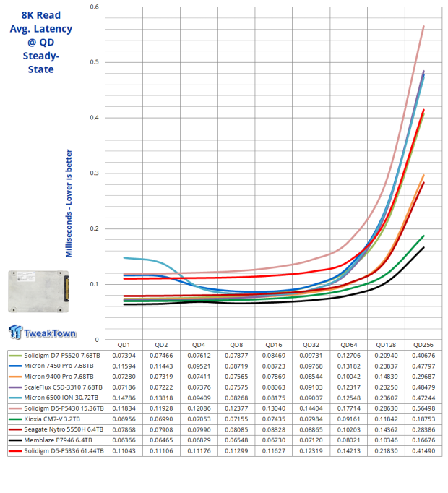Click the 0.07990 cell for Seagate Nytro 5550H
Viewport: 448px width, 493px height.
[x=199, y=429]
